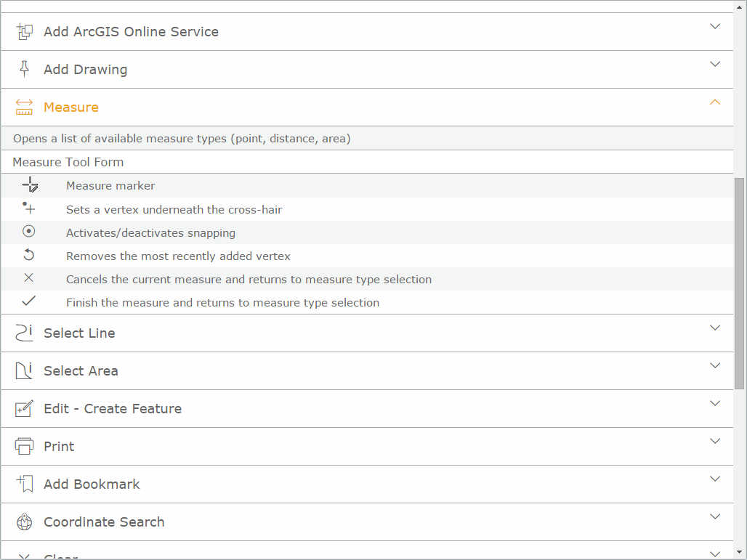Click the Measure ruler icon

24,107
